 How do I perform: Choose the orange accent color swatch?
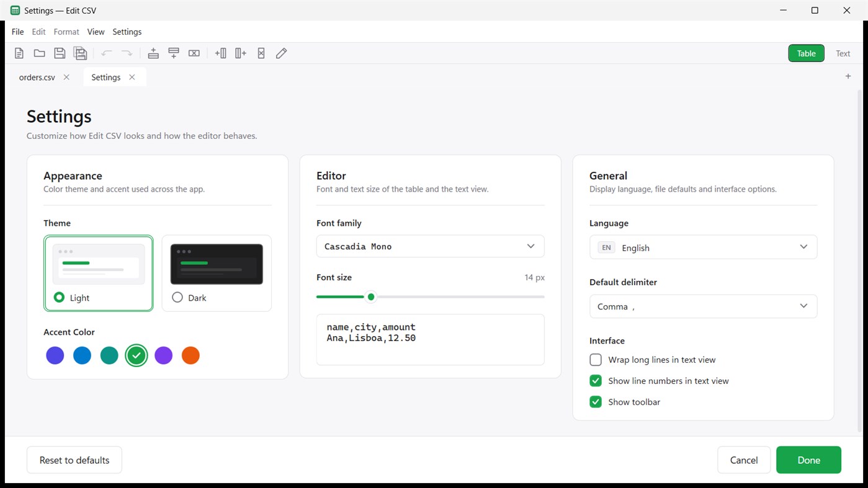pyautogui.click(x=190, y=355)
